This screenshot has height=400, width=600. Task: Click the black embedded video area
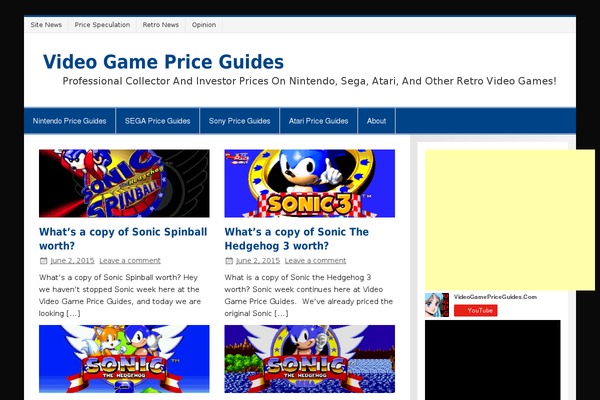pyautogui.click(x=492, y=360)
